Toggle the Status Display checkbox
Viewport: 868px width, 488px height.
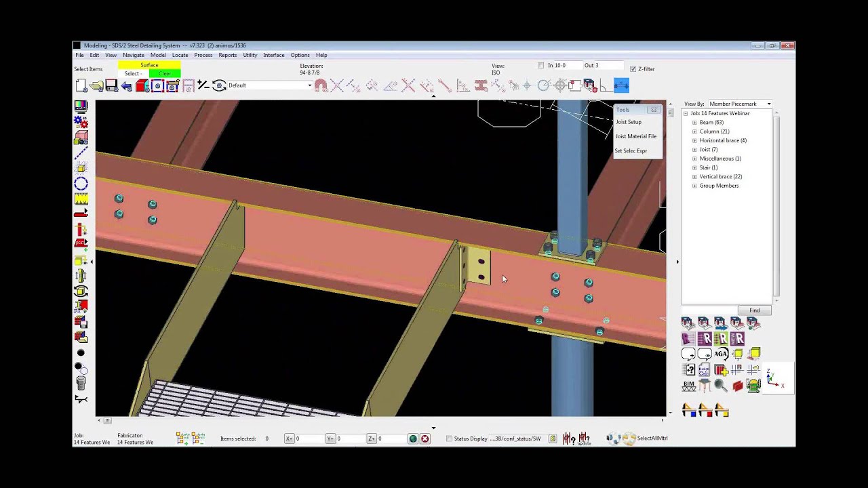click(449, 439)
